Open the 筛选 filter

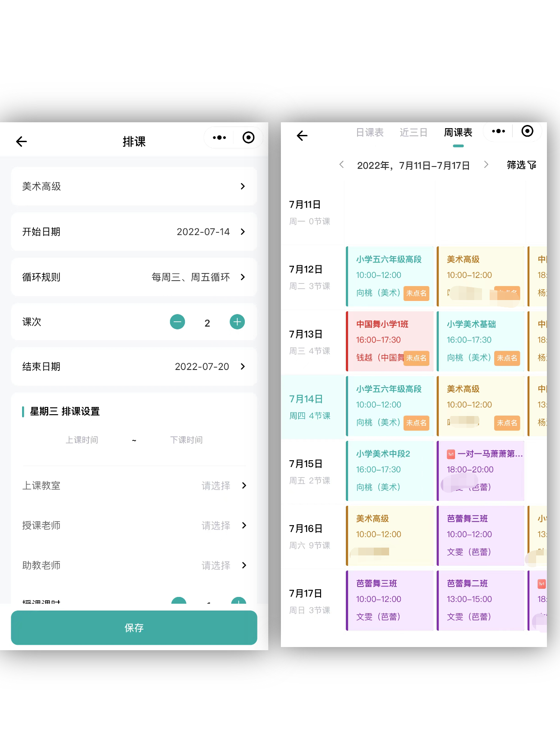(x=521, y=165)
